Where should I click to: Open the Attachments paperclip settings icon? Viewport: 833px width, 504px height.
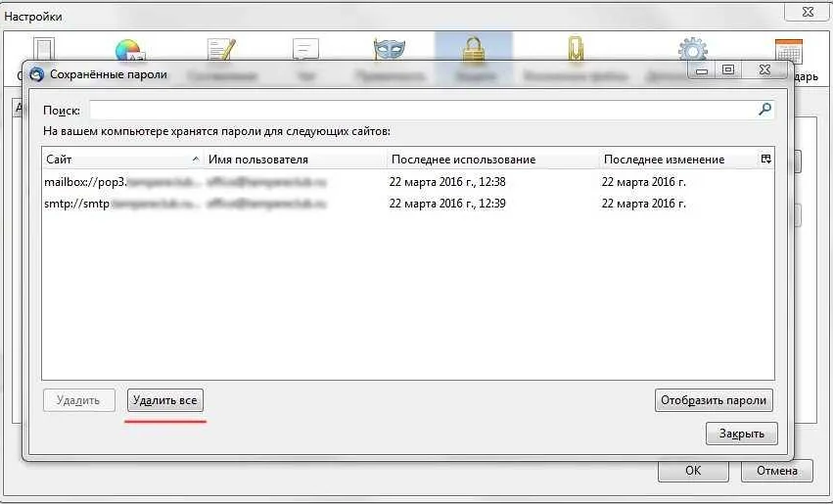tap(575, 49)
